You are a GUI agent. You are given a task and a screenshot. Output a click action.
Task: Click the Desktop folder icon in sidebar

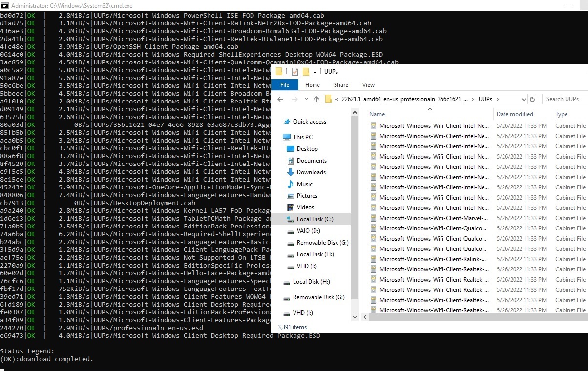291,149
